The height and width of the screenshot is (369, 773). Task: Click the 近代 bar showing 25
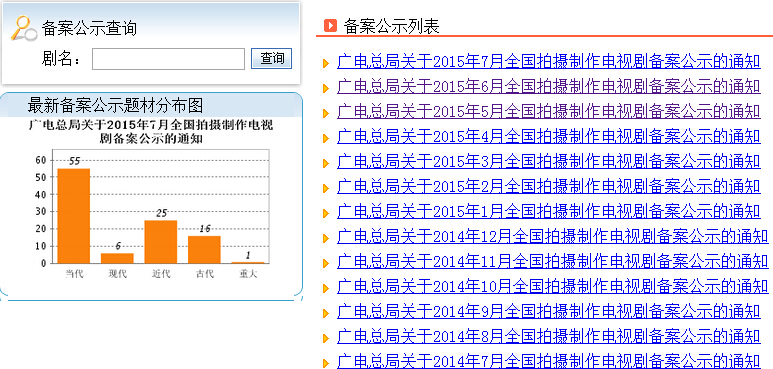(x=161, y=242)
